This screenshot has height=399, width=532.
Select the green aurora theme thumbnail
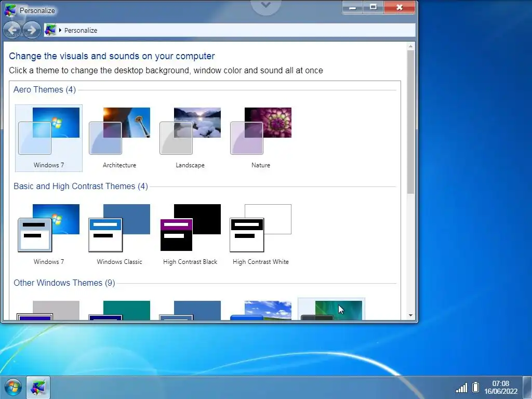point(331,310)
